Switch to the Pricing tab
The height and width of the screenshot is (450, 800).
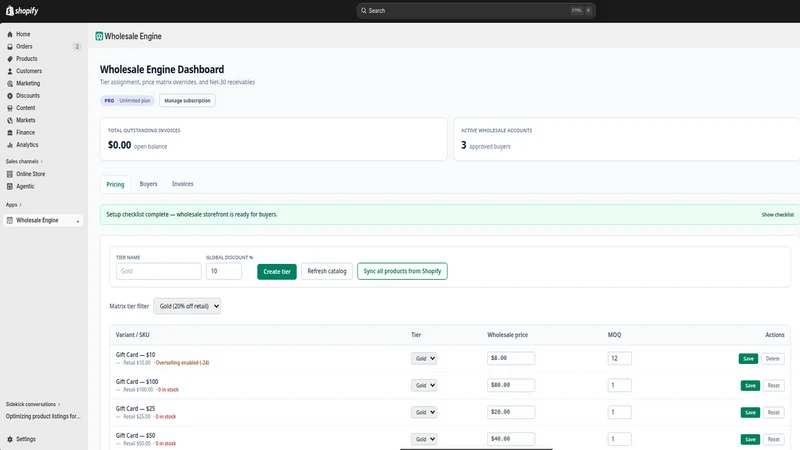[115, 184]
